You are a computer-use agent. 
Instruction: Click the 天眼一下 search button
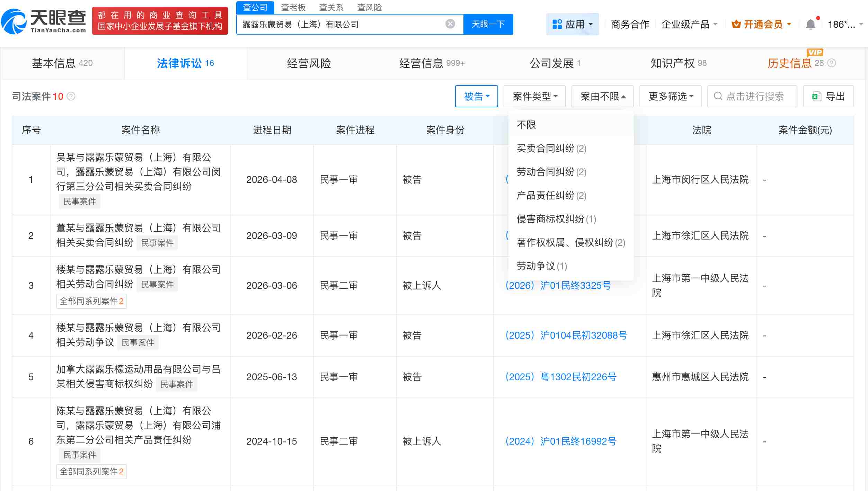pos(488,24)
